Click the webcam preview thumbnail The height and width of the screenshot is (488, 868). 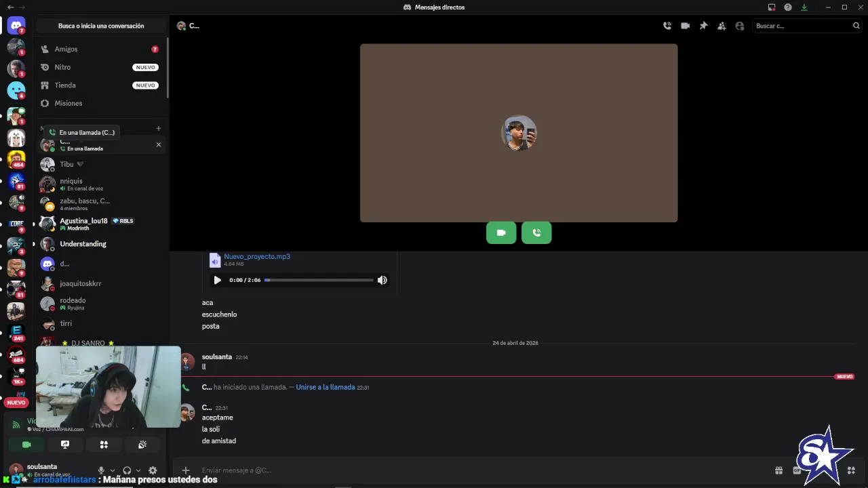pyautogui.click(x=108, y=387)
